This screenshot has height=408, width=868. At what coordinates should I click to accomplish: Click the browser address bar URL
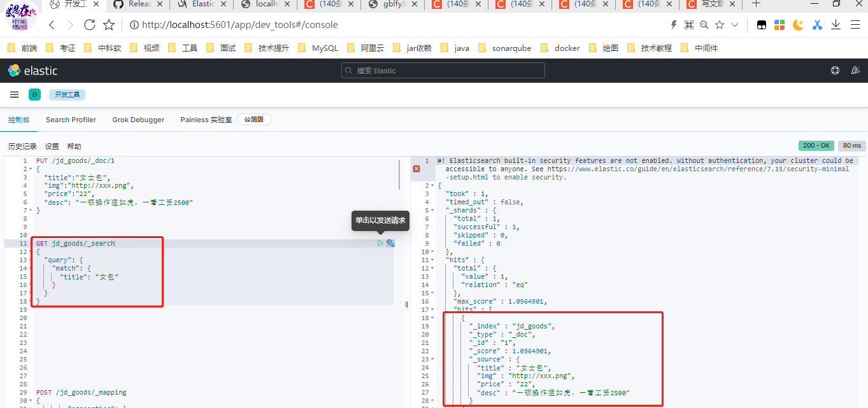pos(239,25)
